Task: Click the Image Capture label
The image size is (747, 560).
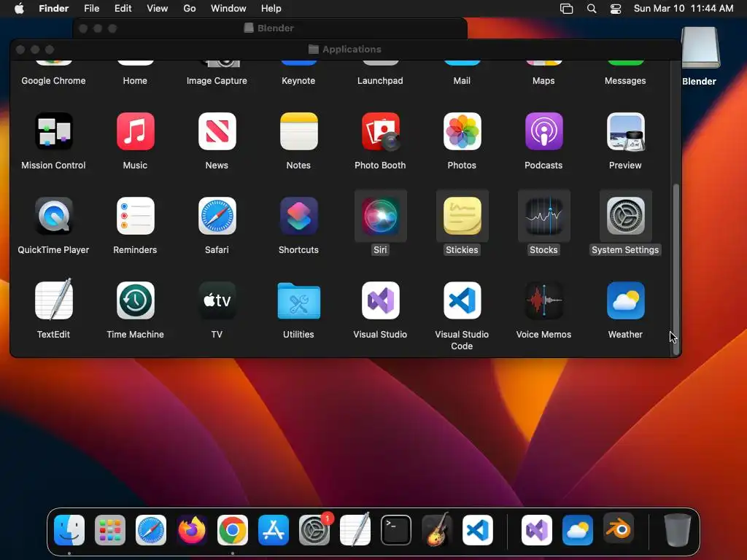Action: [217, 80]
